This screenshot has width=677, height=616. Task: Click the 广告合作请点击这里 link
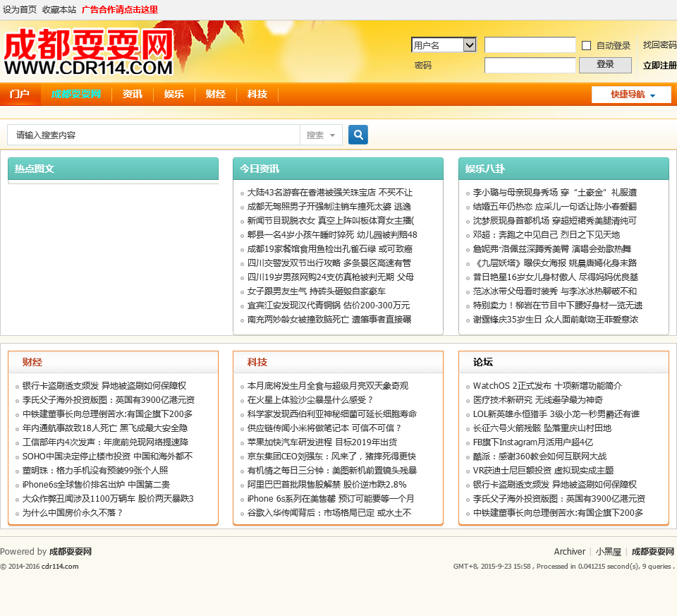pyautogui.click(x=120, y=10)
